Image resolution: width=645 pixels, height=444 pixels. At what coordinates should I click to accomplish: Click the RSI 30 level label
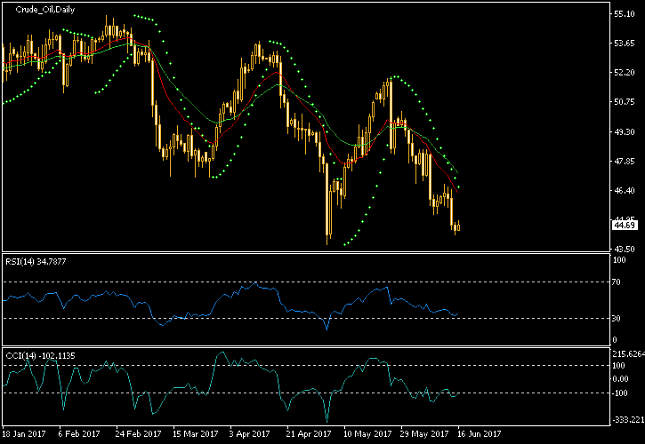pos(616,318)
